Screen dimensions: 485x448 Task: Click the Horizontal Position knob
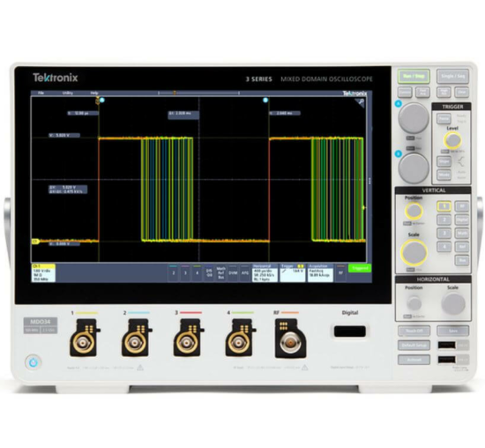(414, 303)
